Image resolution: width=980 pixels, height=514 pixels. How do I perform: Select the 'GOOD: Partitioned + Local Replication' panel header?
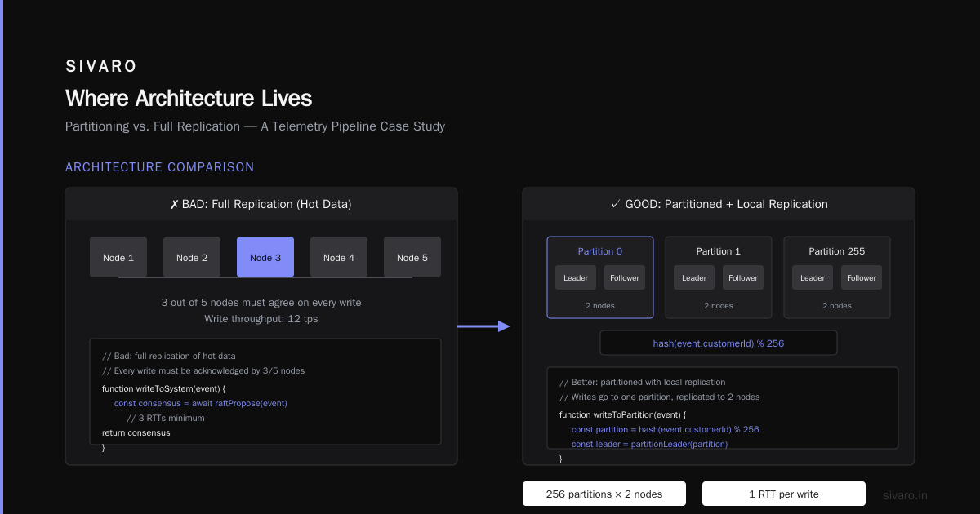click(719, 204)
